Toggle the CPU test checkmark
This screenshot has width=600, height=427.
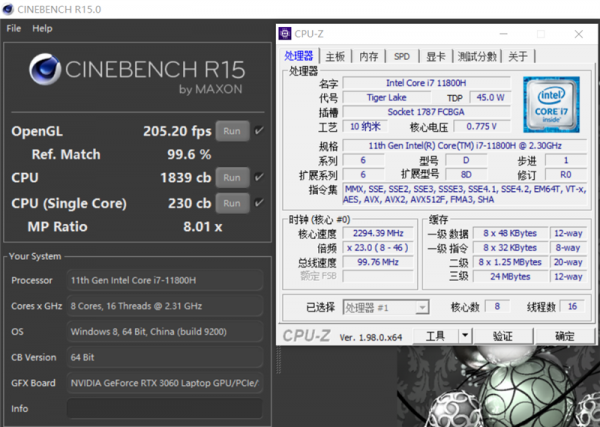tap(260, 177)
